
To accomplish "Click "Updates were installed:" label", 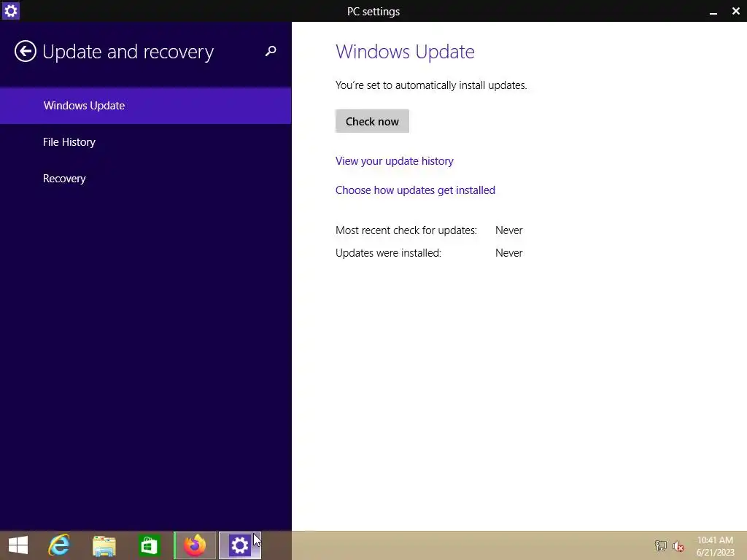I will pyautogui.click(x=388, y=253).
